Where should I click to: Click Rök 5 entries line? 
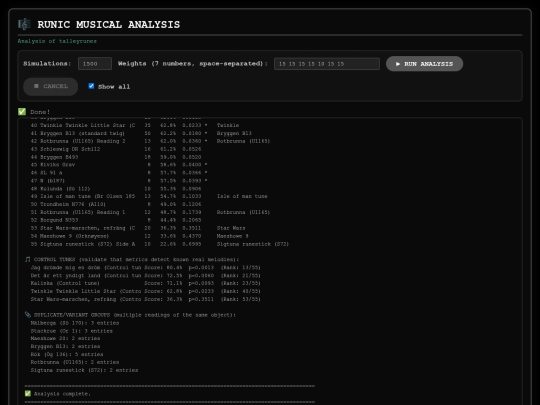(x=67, y=354)
